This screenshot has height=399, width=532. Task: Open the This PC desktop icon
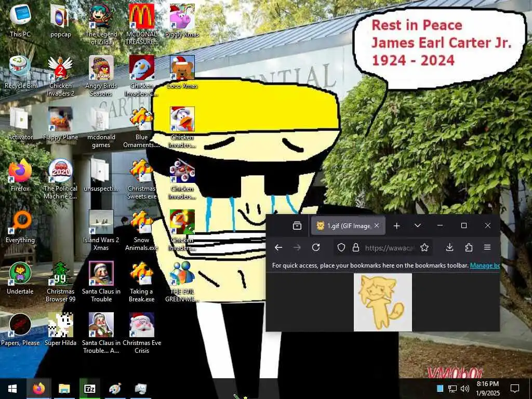pos(20,20)
